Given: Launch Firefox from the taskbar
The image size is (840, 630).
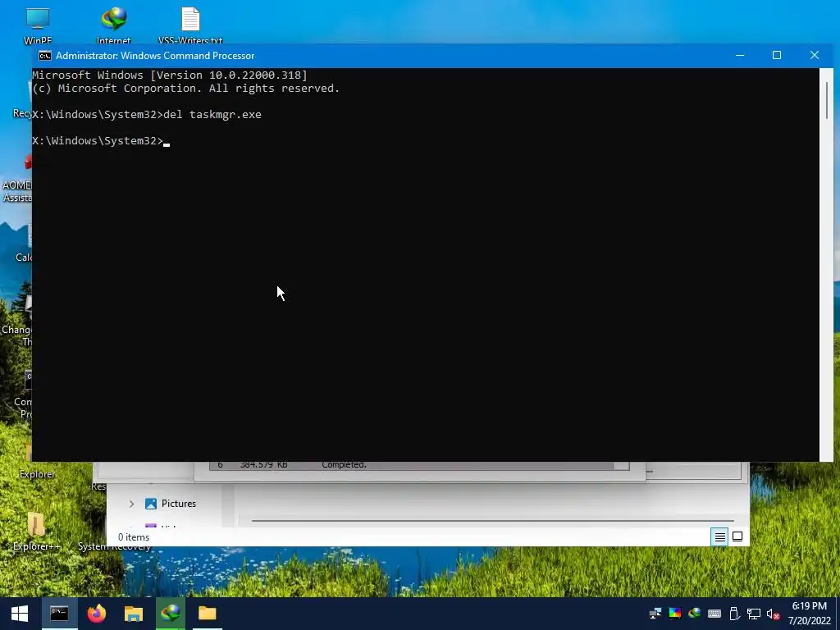Looking at the screenshot, I should pos(97,614).
